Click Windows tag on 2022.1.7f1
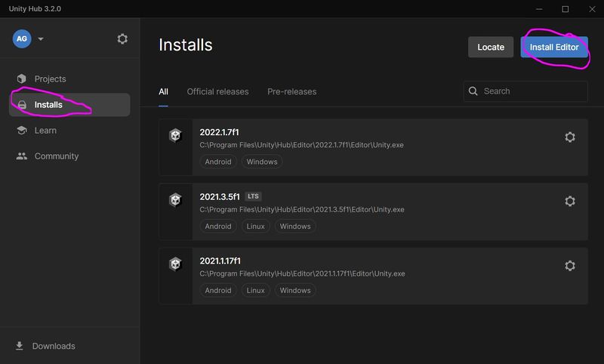Screen dimensions: 604x364 pos(262,162)
